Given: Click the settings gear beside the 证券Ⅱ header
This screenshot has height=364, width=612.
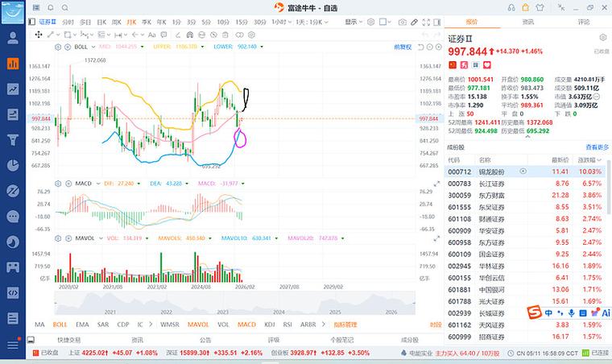Looking at the screenshot, I should (x=603, y=38).
